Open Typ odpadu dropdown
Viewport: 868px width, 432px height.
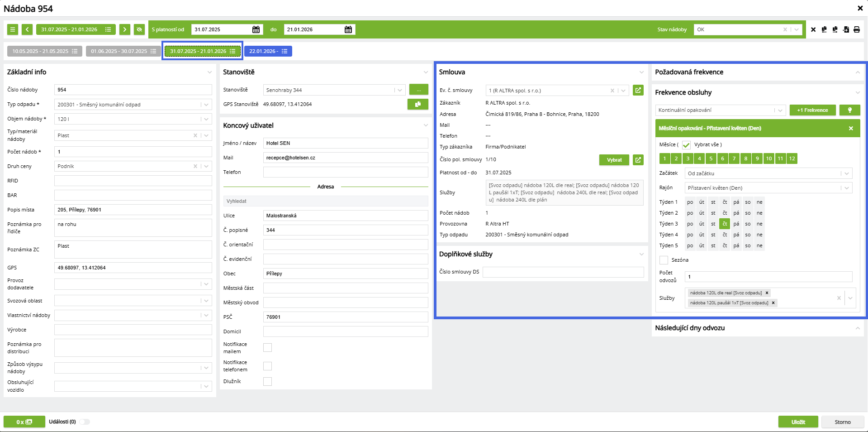[x=206, y=105]
